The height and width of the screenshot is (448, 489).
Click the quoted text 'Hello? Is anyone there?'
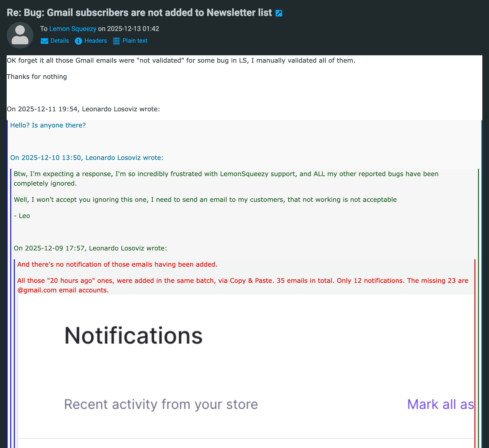click(x=48, y=125)
